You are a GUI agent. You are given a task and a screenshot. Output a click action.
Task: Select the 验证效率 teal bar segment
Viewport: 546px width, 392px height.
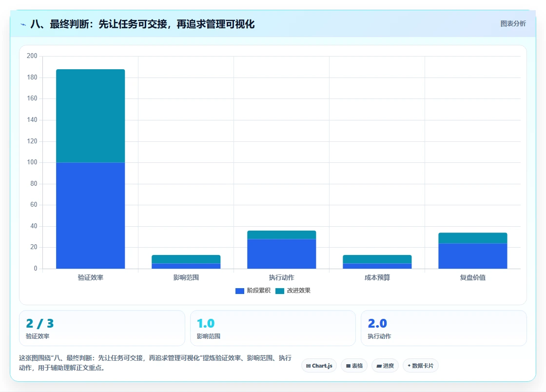click(91, 116)
